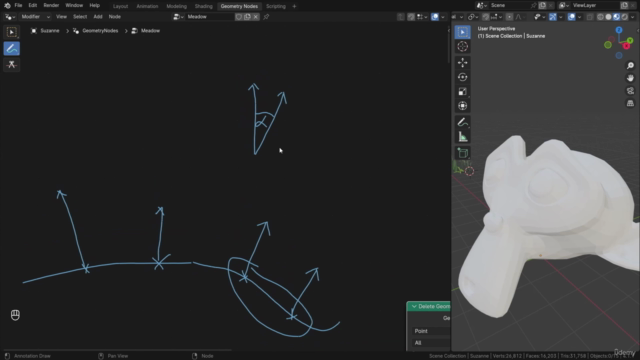Open the Modifier node tree type dropdown
This screenshot has width=640, height=360.
[36, 17]
